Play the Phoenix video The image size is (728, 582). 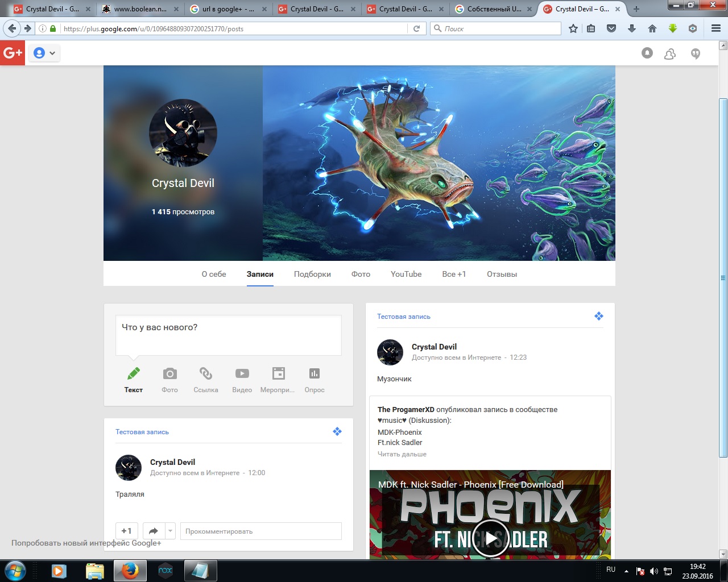click(x=490, y=538)
